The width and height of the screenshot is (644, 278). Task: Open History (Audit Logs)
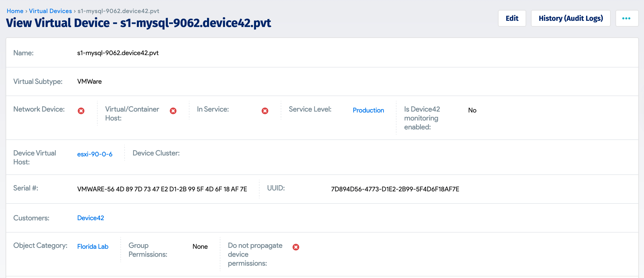(571, 18)
